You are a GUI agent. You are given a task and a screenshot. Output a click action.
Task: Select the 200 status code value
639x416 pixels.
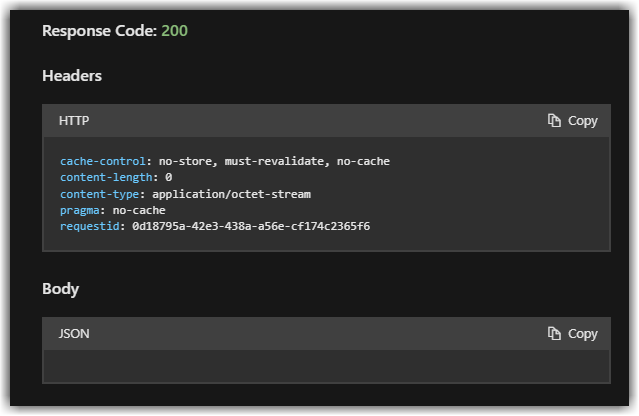click(x=175, y=31)
